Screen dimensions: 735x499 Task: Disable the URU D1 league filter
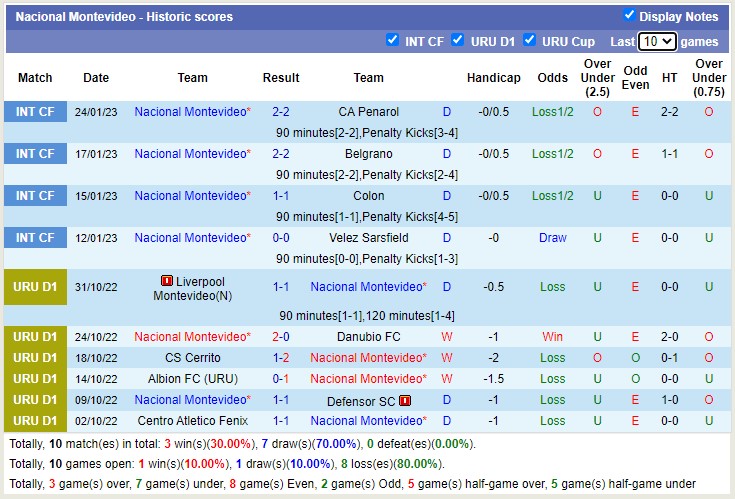coord(457,41)
